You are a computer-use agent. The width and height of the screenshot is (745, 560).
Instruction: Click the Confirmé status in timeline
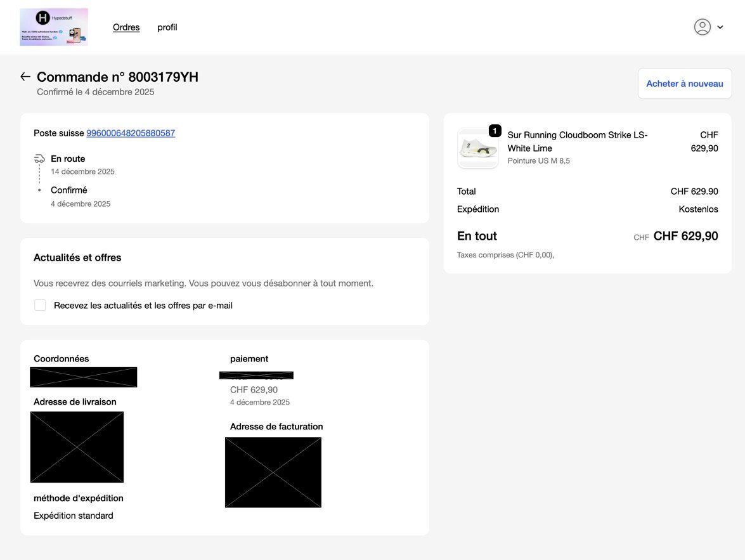click(69, 190)
